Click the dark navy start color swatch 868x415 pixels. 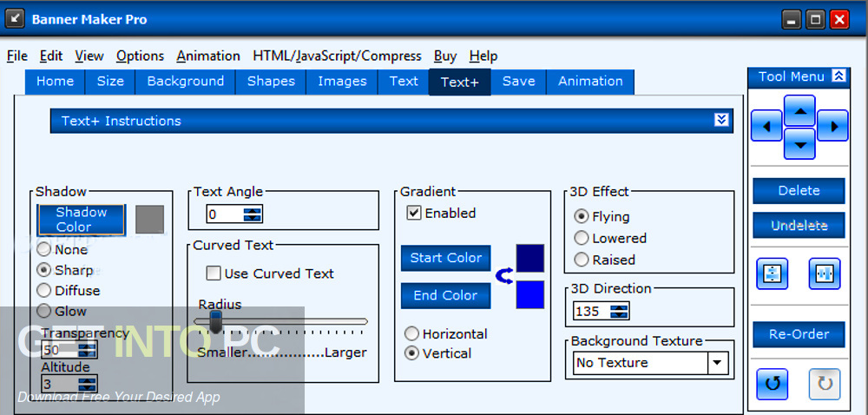[529, 258]
